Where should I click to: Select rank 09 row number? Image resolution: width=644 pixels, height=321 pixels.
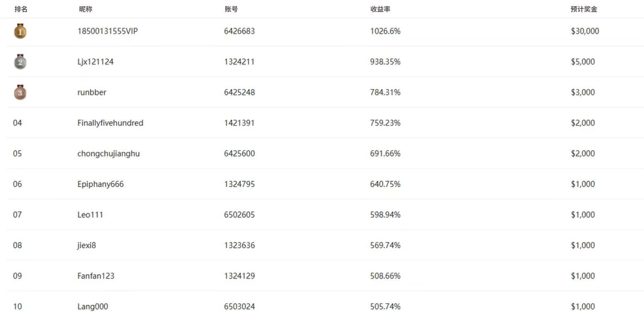tap(17, 276)
